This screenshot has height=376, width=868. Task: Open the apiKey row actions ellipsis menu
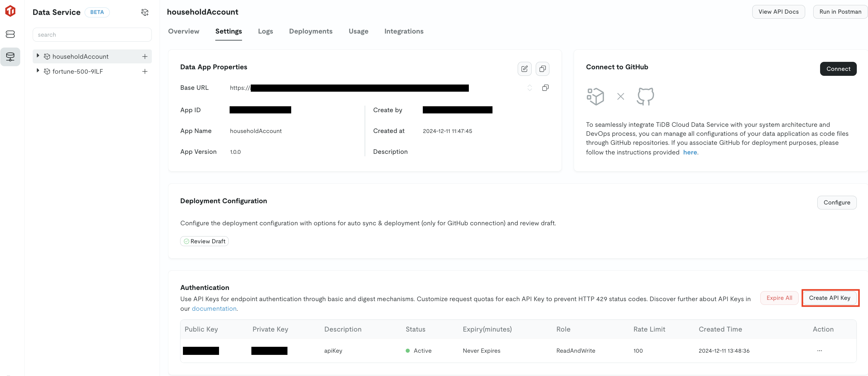coord(819,351)
